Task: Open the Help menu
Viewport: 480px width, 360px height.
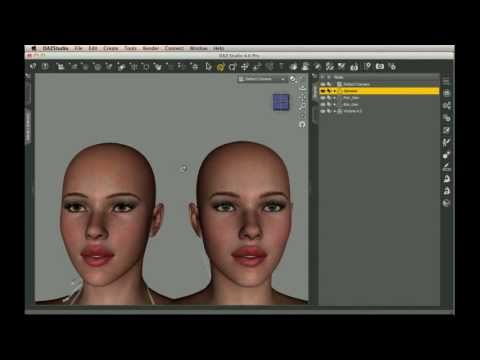Action: [x=219, y=48]
